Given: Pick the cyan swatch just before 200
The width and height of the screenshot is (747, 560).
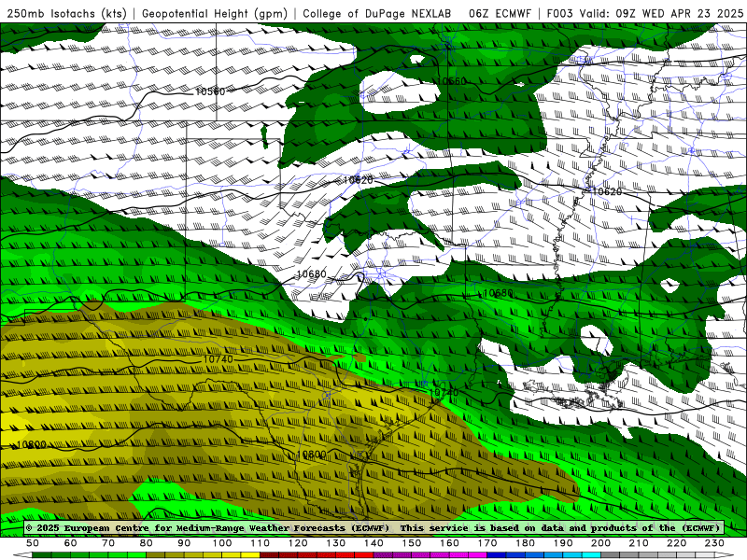Looking at the screenshot, I should pyautogui.click(x=591, y=554).
